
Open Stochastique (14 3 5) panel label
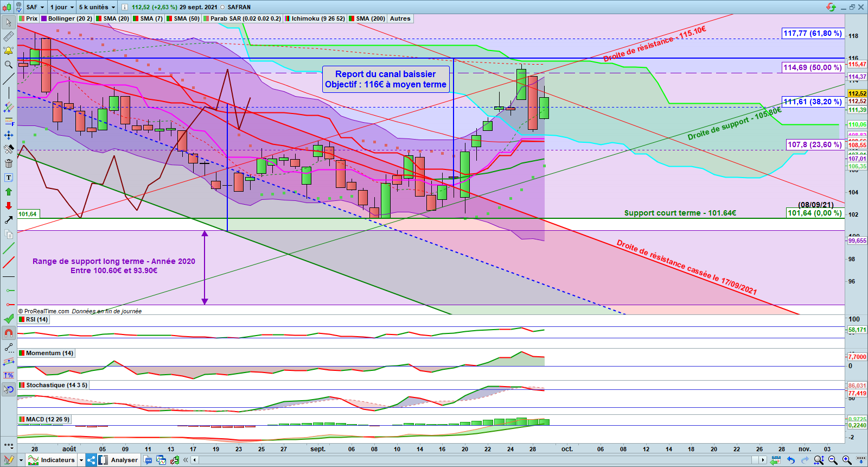coord(53,385)
